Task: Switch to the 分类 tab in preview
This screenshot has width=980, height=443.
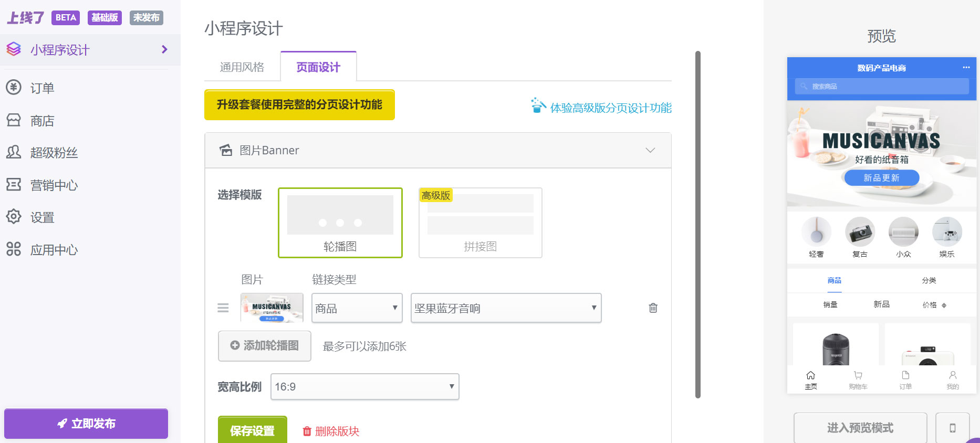Action: click(x=929, y=280)
